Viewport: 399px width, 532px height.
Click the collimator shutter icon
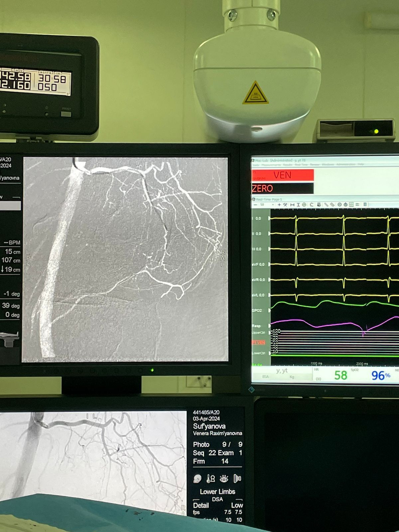[x=237, y=478]
